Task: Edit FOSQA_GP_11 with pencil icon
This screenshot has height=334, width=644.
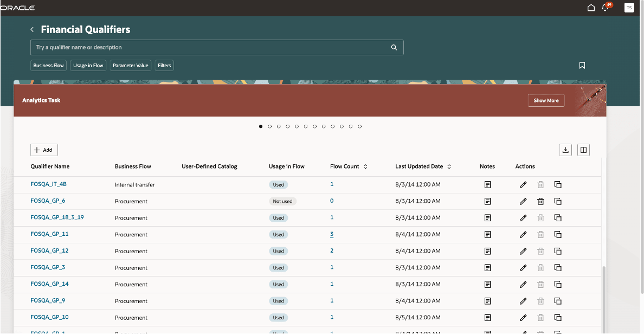Action: point(523,235)
